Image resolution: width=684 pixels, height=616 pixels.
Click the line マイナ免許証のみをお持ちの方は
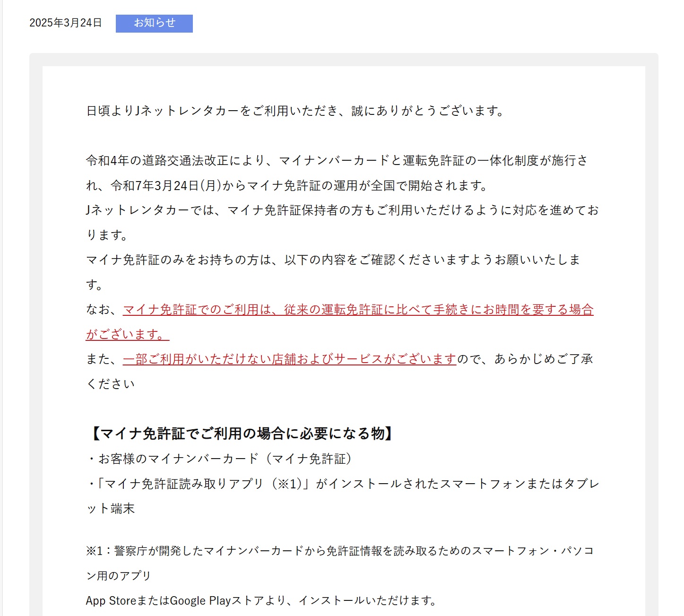(333, 260)
